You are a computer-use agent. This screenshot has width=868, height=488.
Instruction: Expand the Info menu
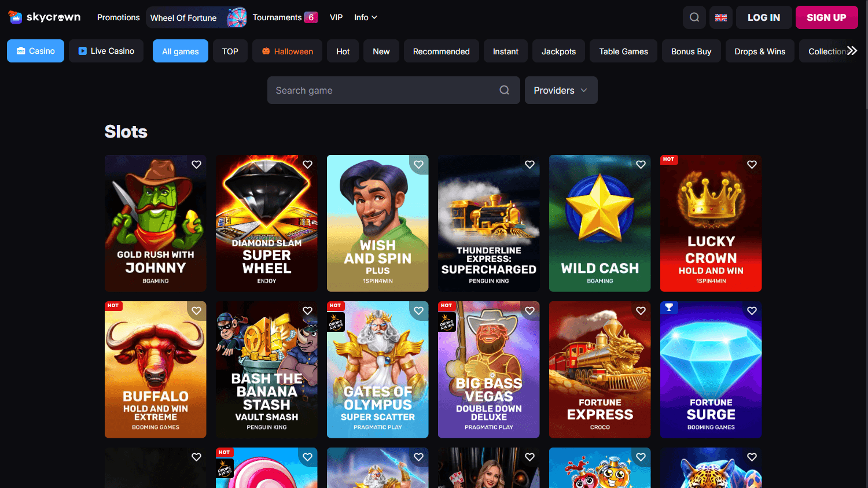[x=366, y=17]
